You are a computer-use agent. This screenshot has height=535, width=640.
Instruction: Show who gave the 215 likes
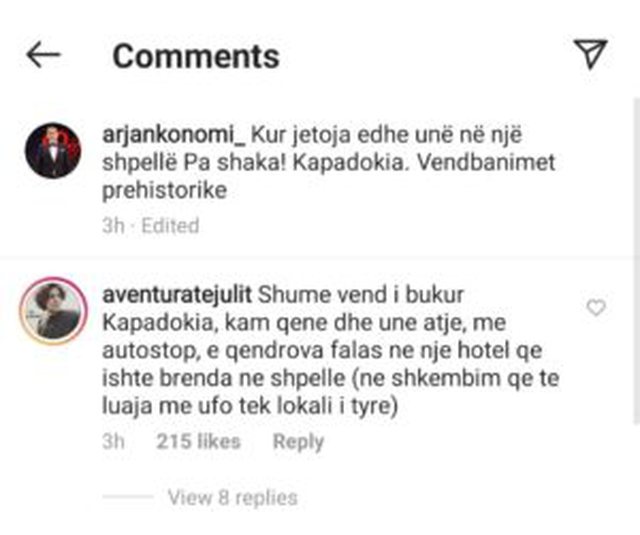[x=198, y=442]
